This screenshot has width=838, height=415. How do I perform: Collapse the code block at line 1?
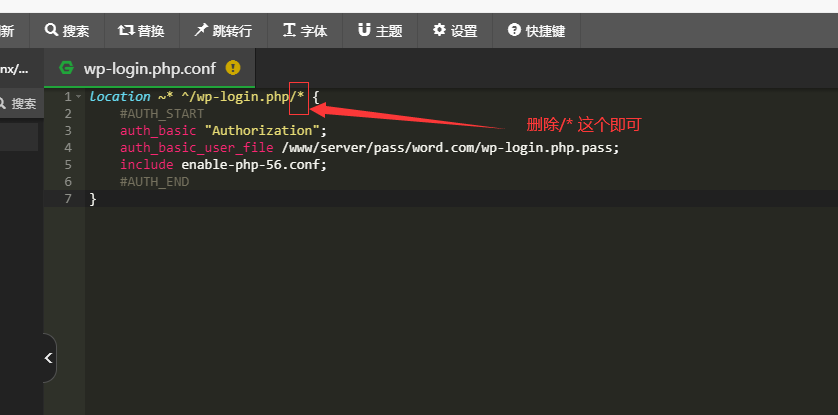(78, 97)
